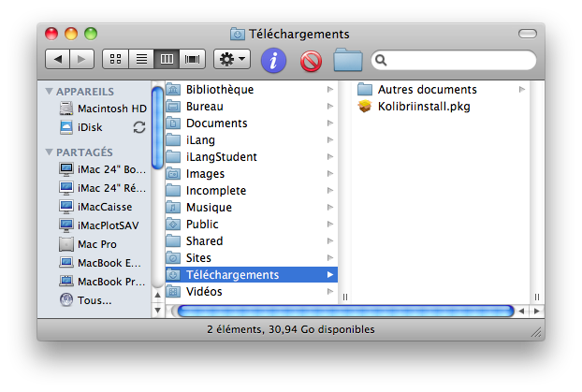This screenshot has width=582, height=392.
Task: Click the blue Get Info icon
Action: (273, 60)
